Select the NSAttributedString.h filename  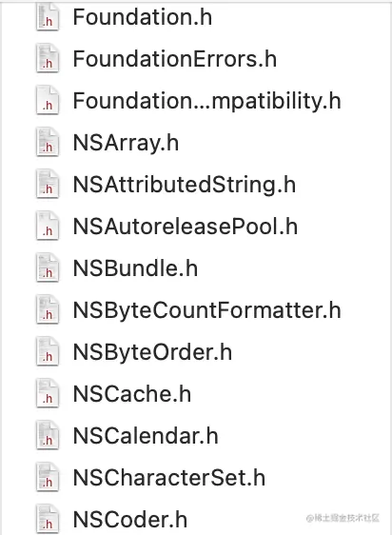pyautogui.click(x=185, y=185)
